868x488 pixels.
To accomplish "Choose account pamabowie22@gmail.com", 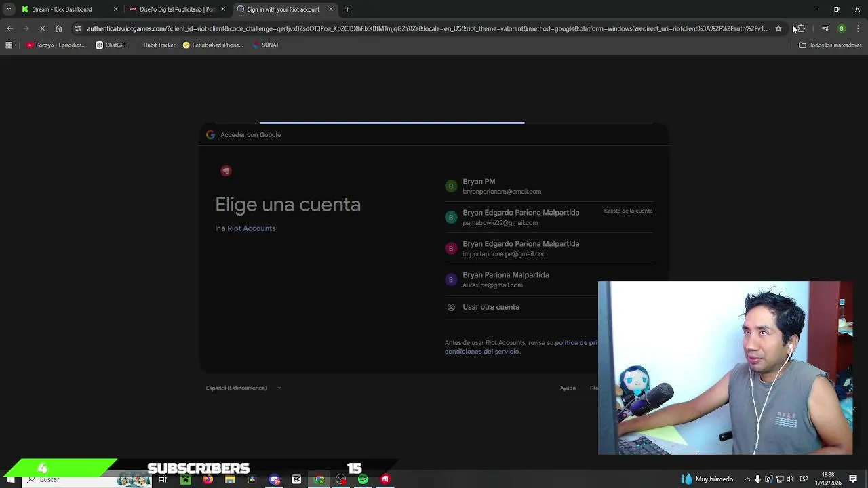I will point(549,218).
